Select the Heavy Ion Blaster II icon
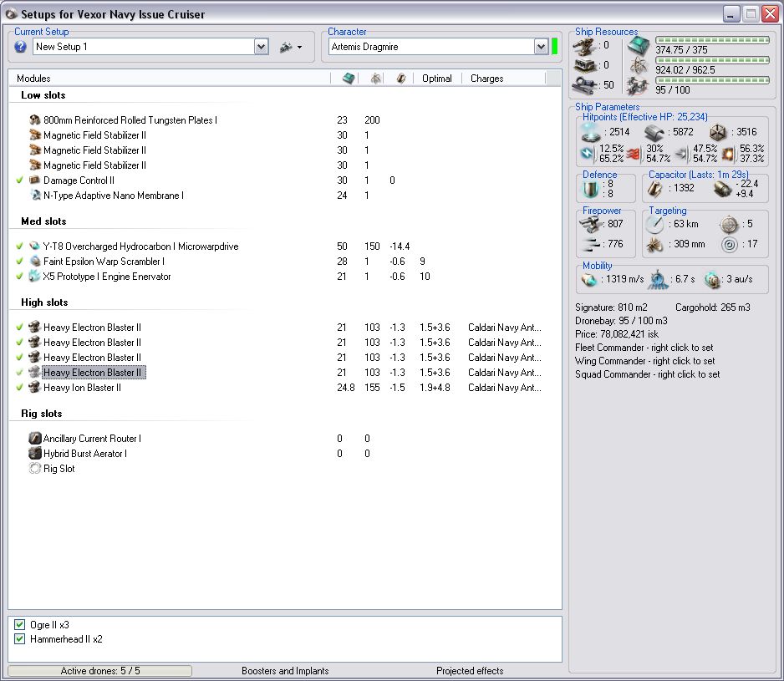This screenshot has width=784, height=681. click(35, 388)
